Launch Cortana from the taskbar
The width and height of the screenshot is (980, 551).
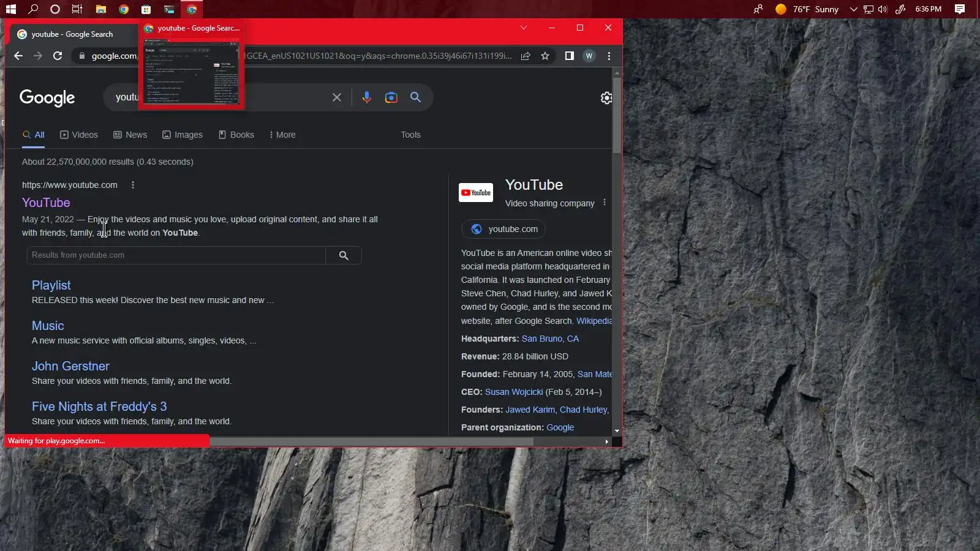click(x=55, y=9)
